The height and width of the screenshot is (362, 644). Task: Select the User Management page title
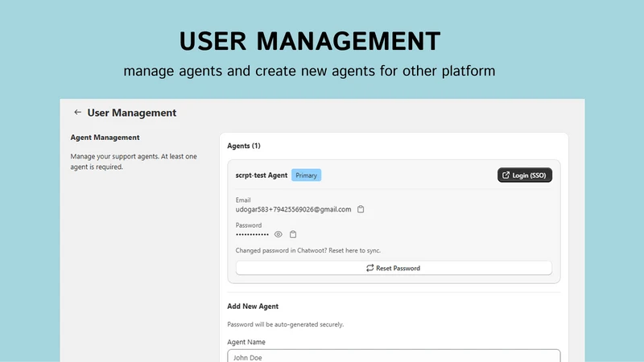pos(132,113)
